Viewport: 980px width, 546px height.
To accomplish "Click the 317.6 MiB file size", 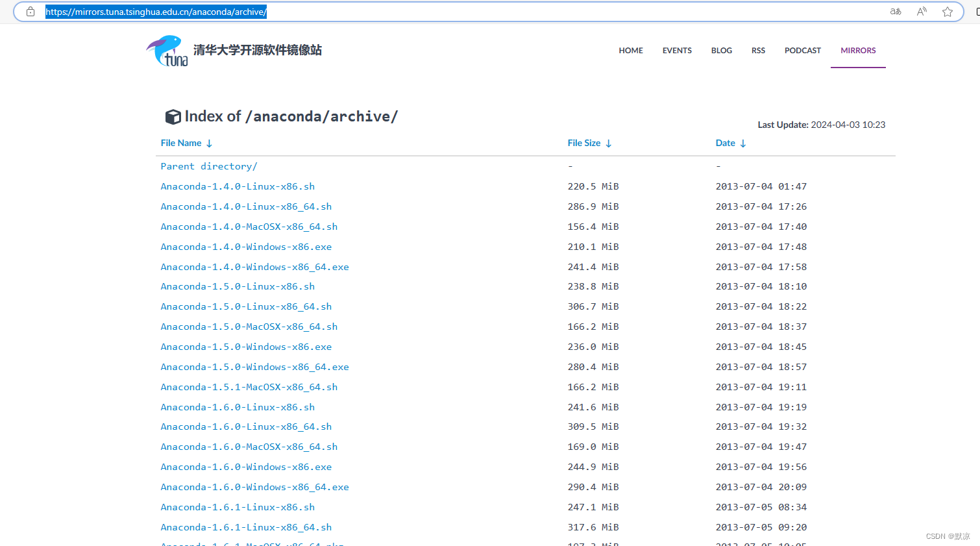I will (593, 528).
